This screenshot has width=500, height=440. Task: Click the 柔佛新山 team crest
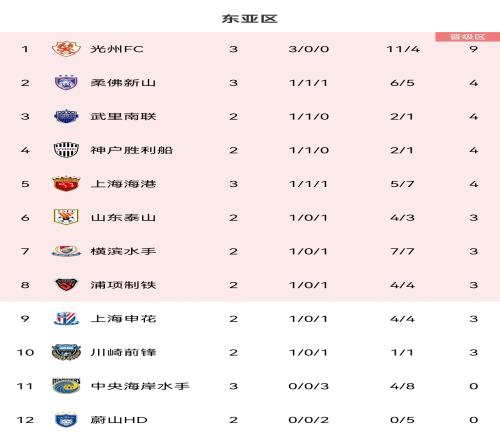[66, 83]
